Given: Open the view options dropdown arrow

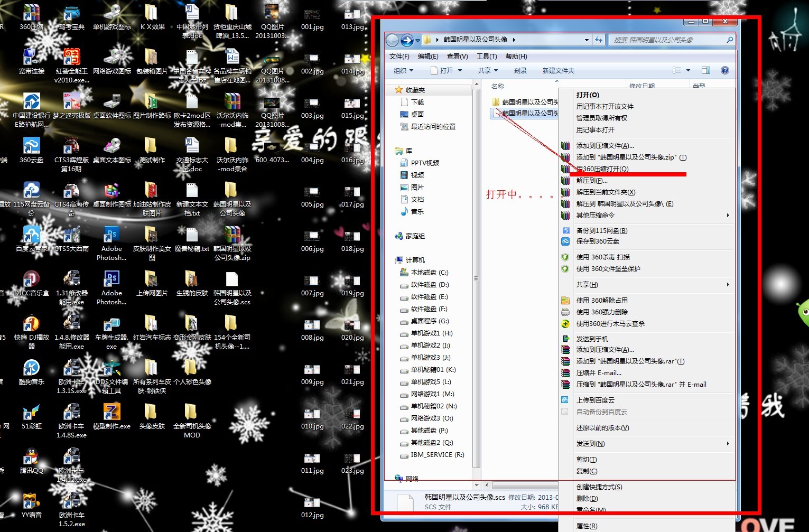Looking at the screenshot, I should pyautogui.click(x=688, y=70).
